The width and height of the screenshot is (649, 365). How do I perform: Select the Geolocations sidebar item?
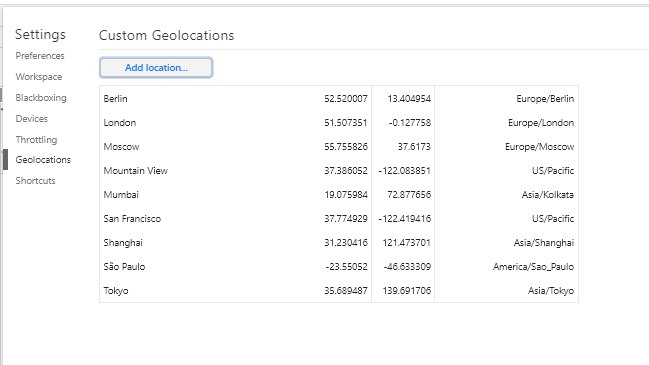(x=43, y=160)
